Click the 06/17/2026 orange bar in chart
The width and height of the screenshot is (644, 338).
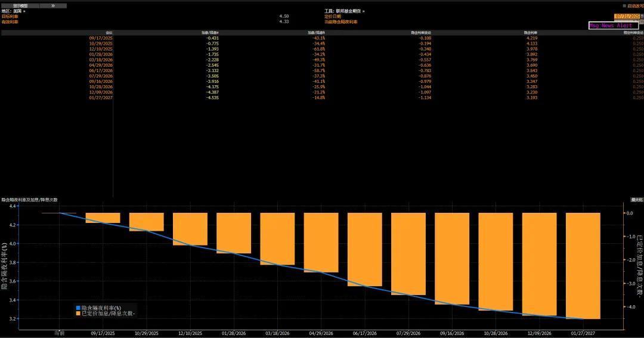point(364,249)
